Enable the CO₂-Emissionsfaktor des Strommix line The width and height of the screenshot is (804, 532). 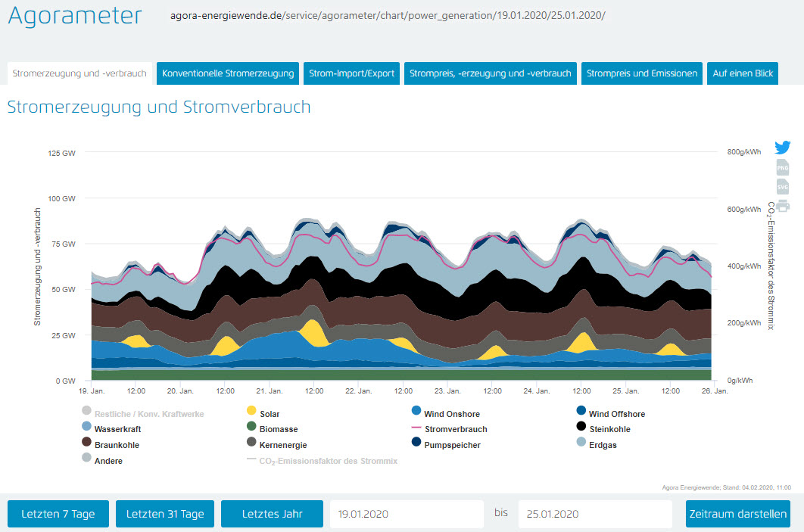(x=328, y=460)
